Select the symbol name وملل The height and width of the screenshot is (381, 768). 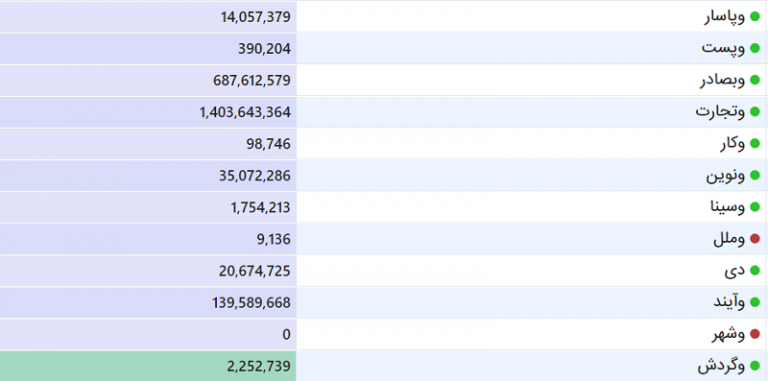tap(729, 239)
